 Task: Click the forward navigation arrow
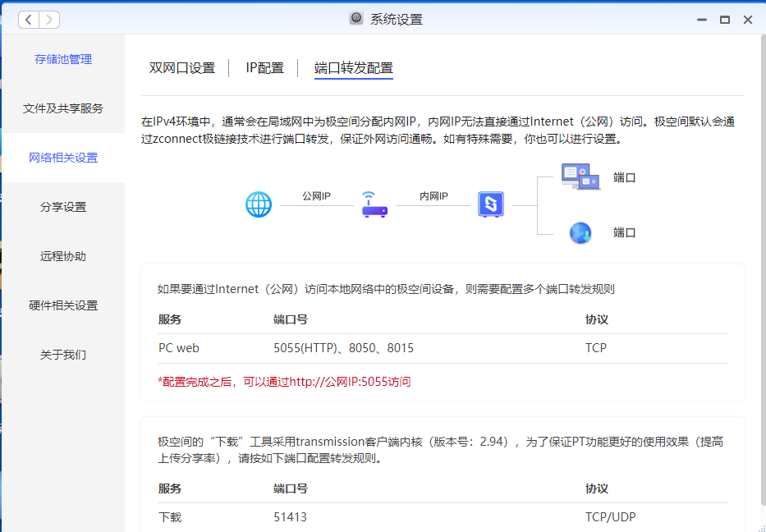49,20
